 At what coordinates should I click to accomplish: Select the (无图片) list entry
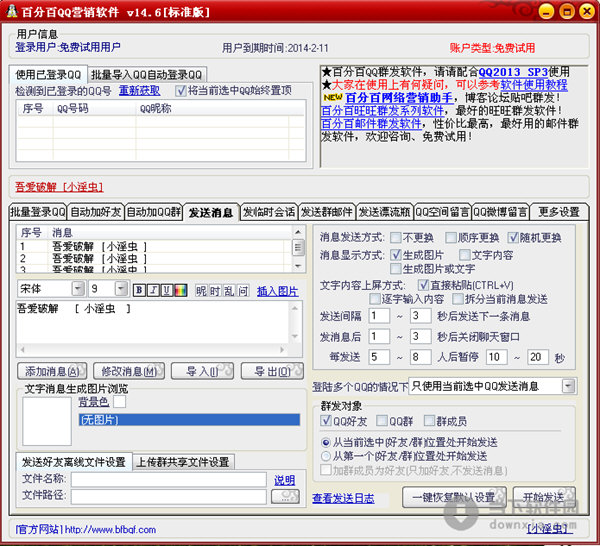[189, 420]
